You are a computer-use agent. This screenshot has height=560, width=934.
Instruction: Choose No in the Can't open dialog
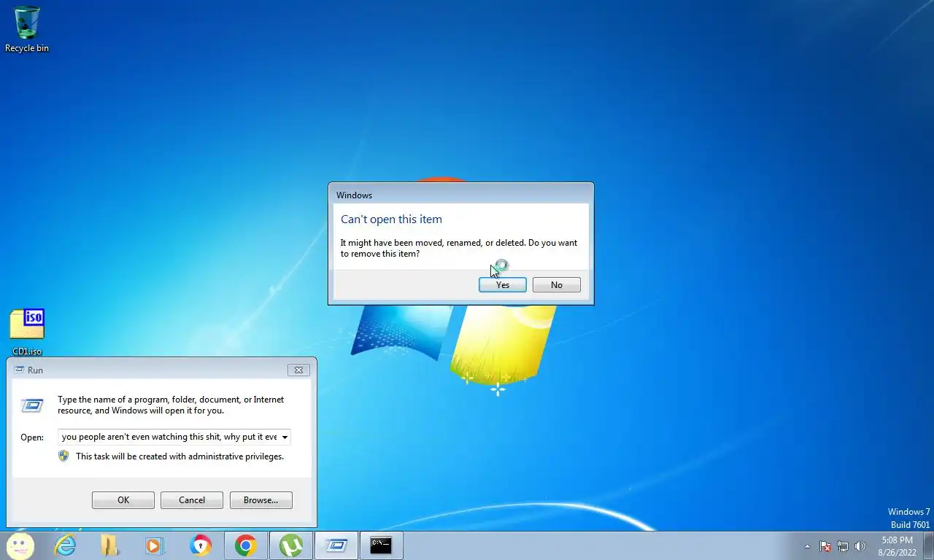tap(557, 285)
